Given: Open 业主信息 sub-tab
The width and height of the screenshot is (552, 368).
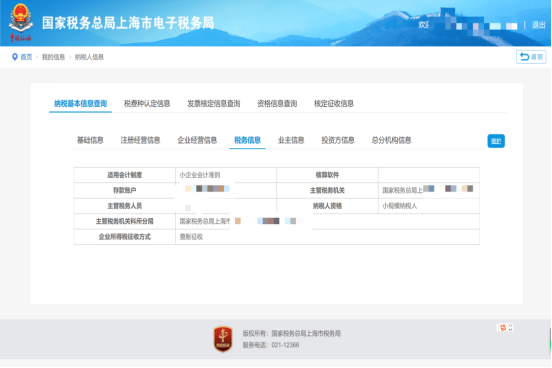Looking at the screenshot, I should point(291,140).
